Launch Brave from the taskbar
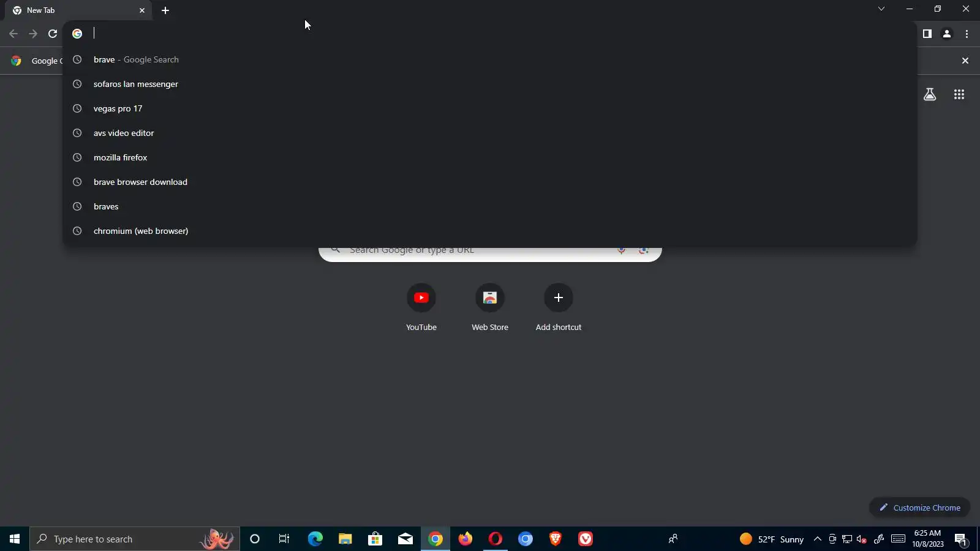The width and height of the screenshot is (980, 551). pyautogui.click(x=556, y=539)
